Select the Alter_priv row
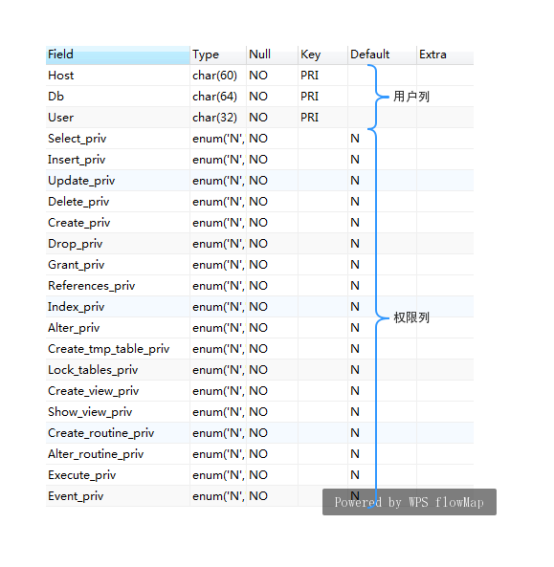The height and width of the screenshot is (567, 554). coord(260,328)
